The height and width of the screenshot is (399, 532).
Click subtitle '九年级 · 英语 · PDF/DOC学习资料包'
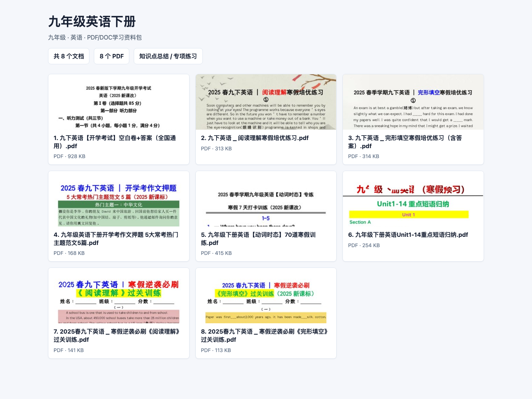(95, 37)
